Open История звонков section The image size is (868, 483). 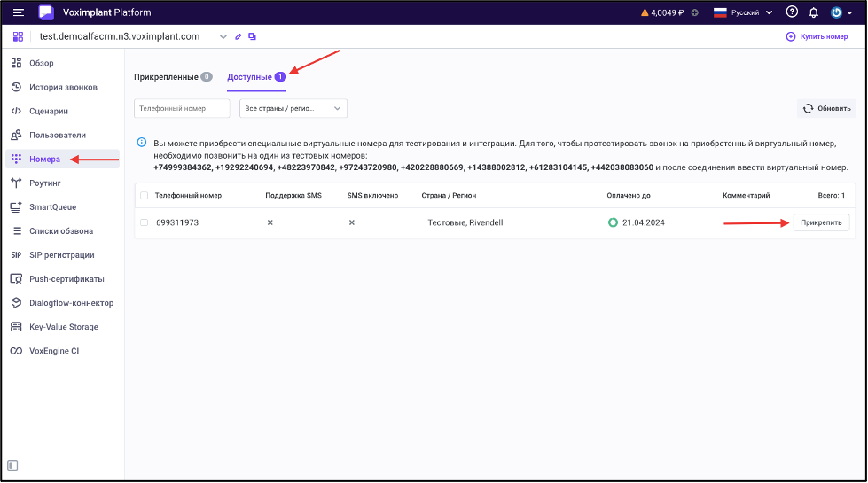click(x=63, y=87)
